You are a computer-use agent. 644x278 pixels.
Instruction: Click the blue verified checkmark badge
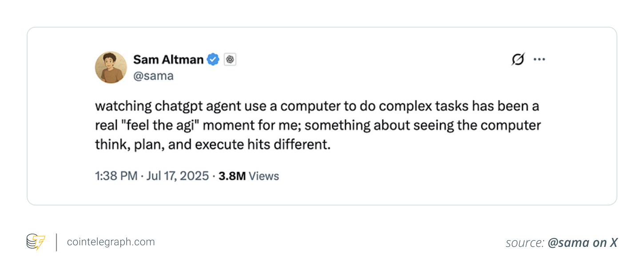click(214, 59)
